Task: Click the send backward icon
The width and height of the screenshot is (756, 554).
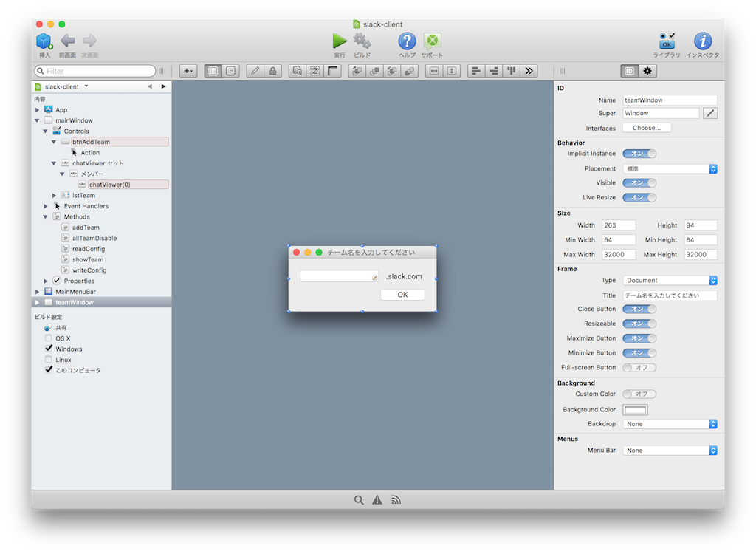Action: coord(409,71)
